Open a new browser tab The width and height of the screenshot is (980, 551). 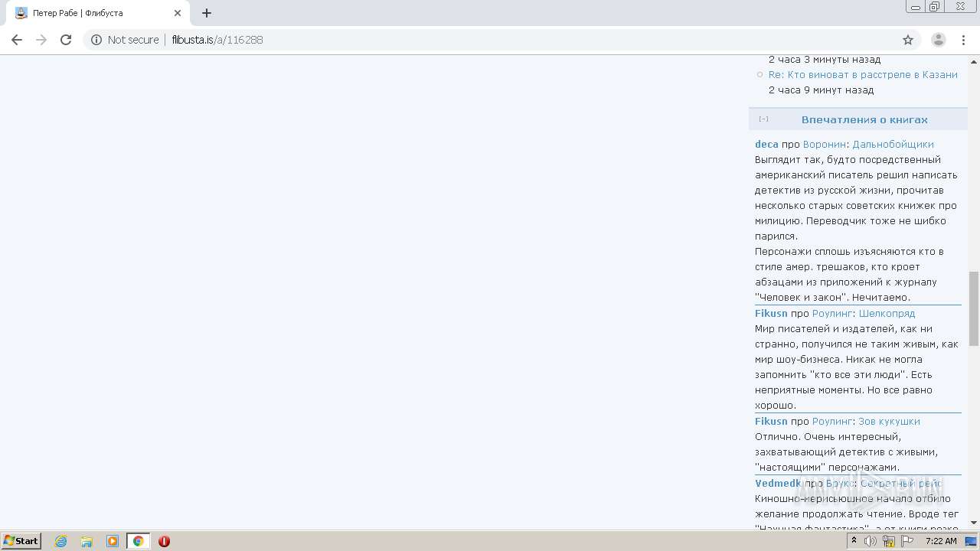207,13
